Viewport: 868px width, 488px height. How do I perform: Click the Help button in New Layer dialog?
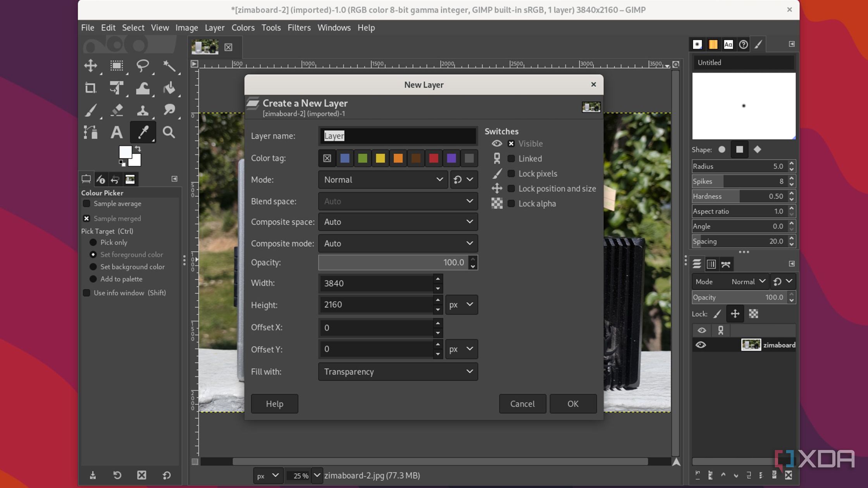click(x=274, y=404)
